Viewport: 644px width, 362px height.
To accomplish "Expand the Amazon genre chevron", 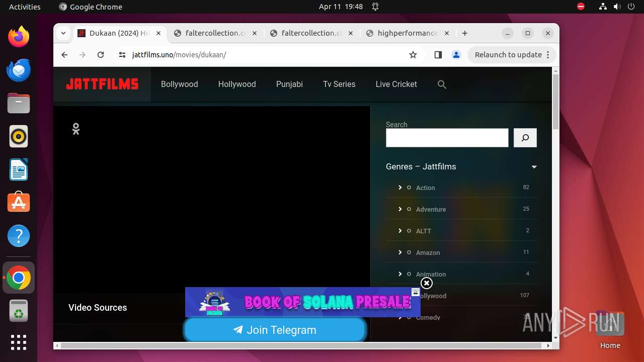I will (400, 252).
